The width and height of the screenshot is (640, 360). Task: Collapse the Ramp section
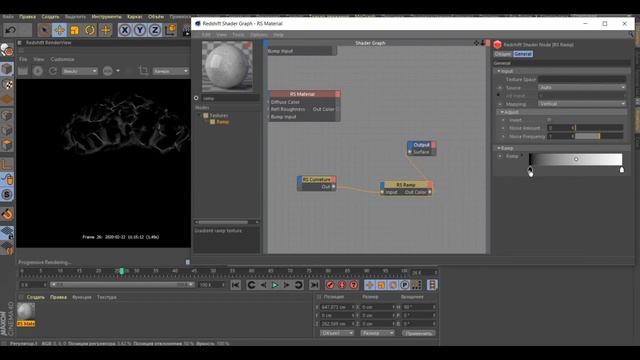click(498, 148)
